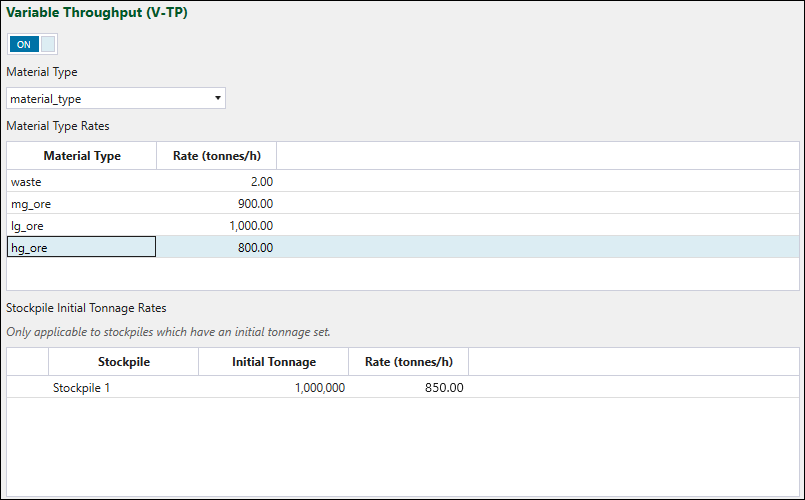Select the mg_ore material cell

pos(81,204)
